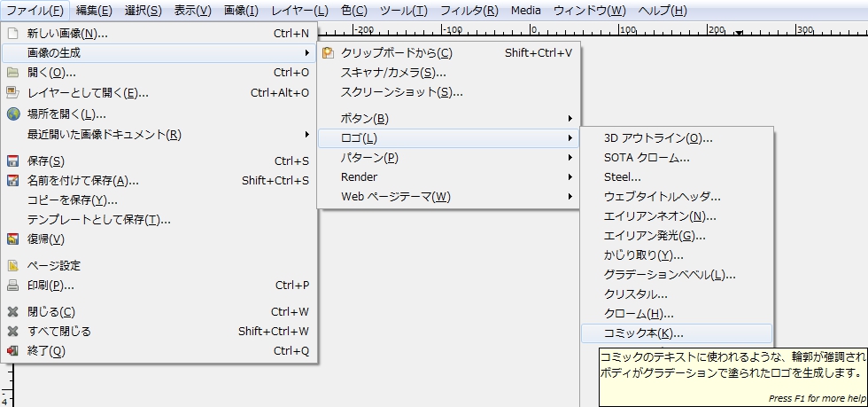Click the 開く folder icon
Image resolution: width=868 pixels, height=407 pixels.
click(x=12, y=73)
